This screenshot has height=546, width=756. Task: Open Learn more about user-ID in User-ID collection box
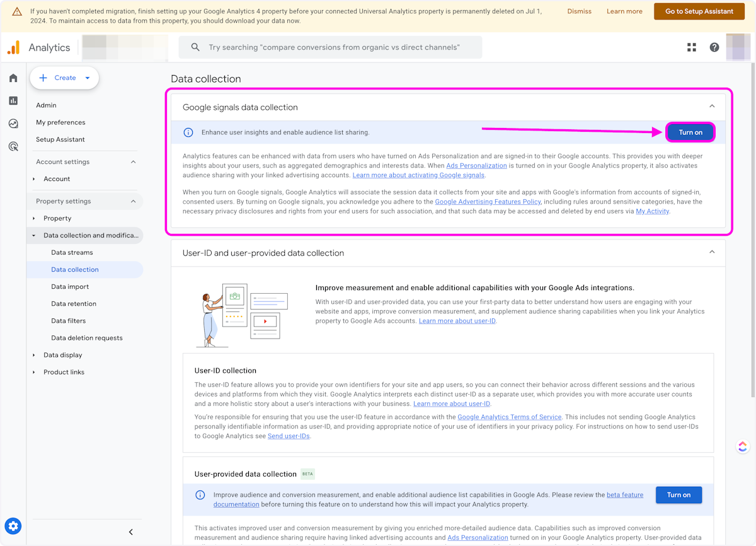pos(452,404)
